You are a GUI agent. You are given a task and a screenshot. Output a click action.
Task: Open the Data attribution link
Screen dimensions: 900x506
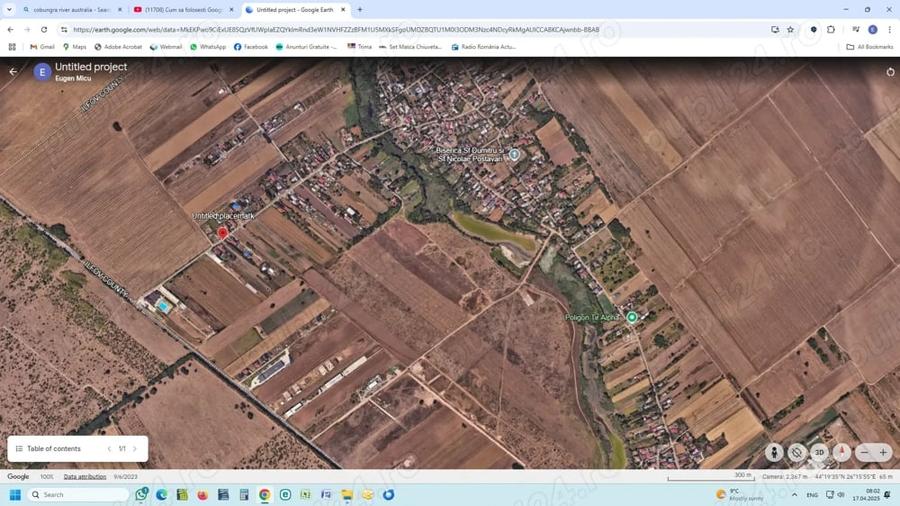click(84, 477)
